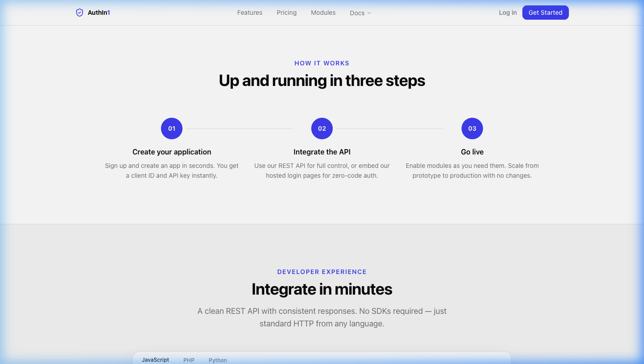Click the Integrate in minutes heading
The width and height of the screenshot is (644, 364).
(322, 289)
